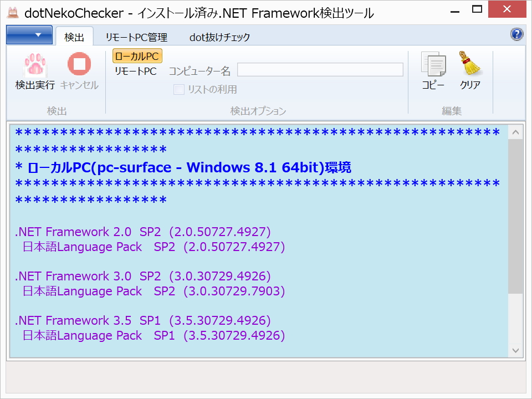The height and width of the screenshot is (399, 532).
Task: Select the 検出 ribbon tab
Action: (x=75, y=37)
